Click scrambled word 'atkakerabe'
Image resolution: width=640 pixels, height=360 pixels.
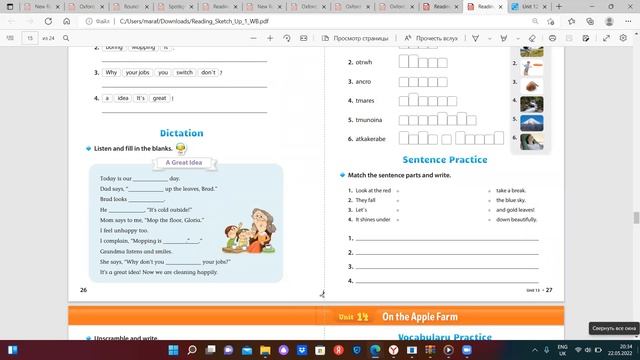(x=370, y=139)
